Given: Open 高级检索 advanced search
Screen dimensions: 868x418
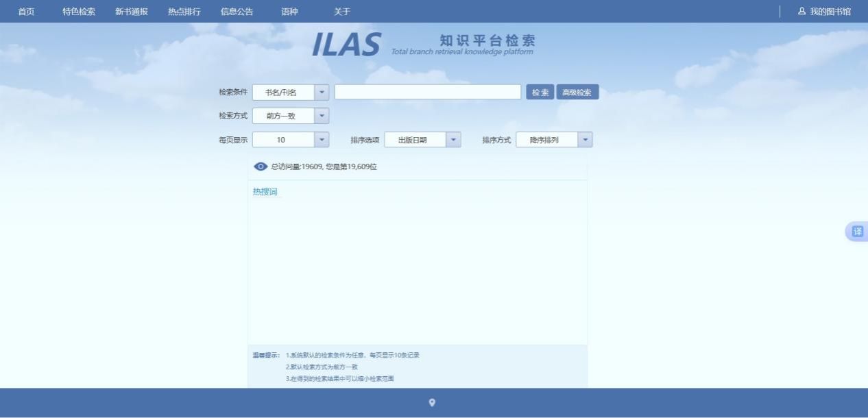Looking at the screenshot, I should tap(577, 93).
